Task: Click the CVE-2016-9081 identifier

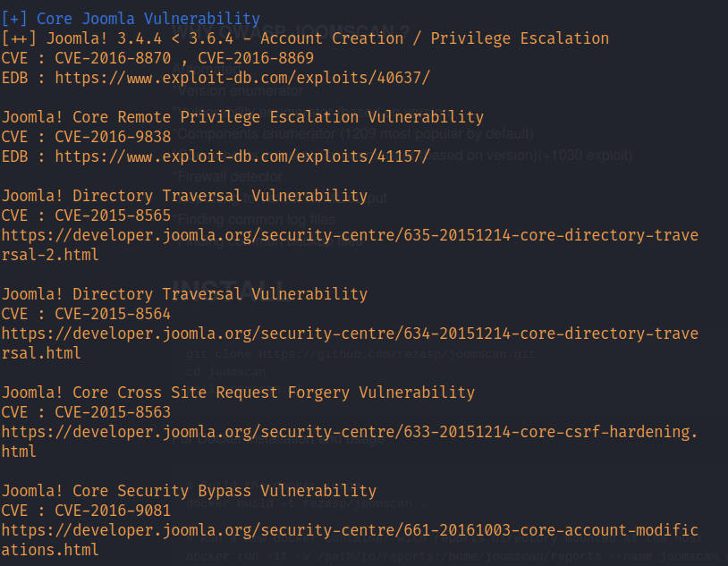Action: (113, 511)
